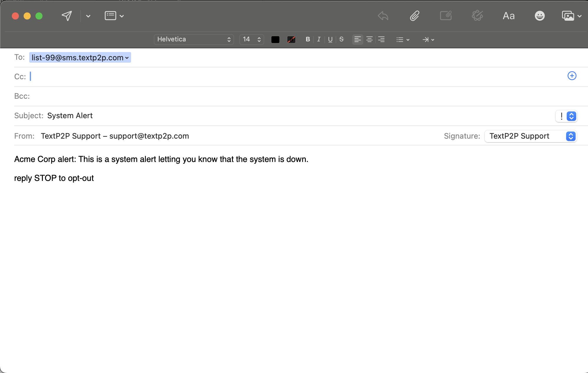Close the compose window with red button

tap(15, 16)
